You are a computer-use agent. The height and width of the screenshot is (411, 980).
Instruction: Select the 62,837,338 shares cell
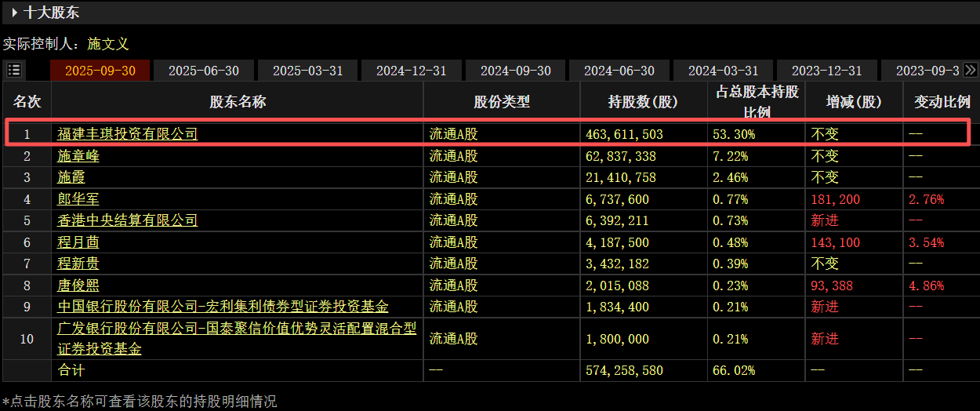[621, 156]
